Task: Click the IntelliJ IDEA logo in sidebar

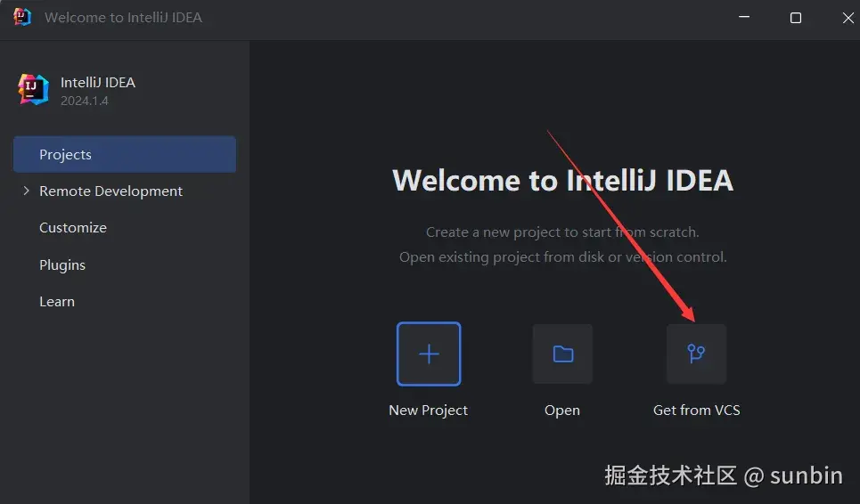Action: (x=33, y=90)
